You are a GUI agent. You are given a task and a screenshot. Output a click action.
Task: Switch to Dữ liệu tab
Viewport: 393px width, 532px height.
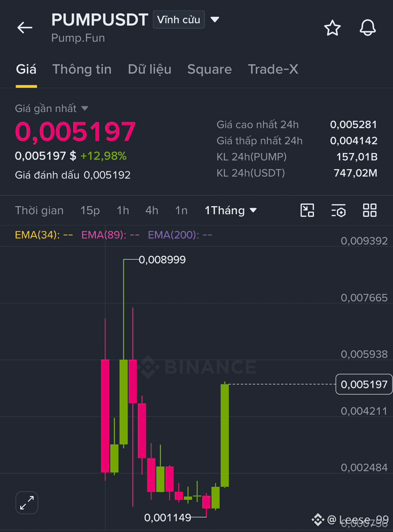150,69
